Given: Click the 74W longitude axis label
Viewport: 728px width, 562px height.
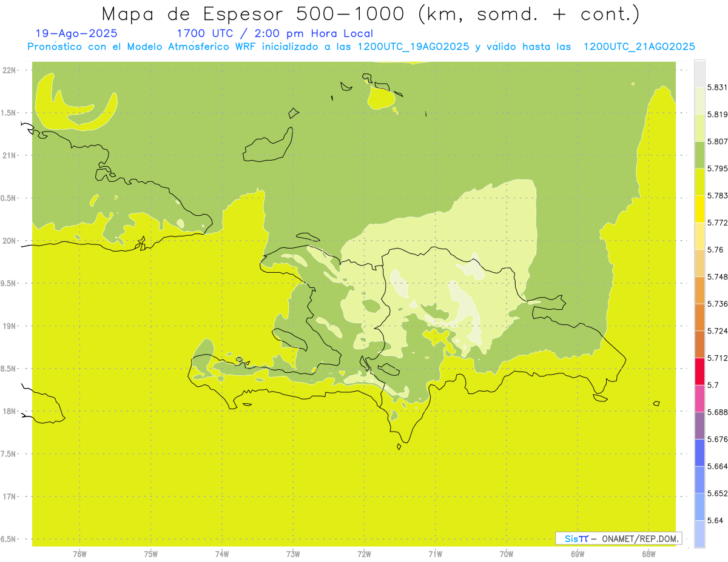Looking at the screenshot, I should [x=222, y=554].
